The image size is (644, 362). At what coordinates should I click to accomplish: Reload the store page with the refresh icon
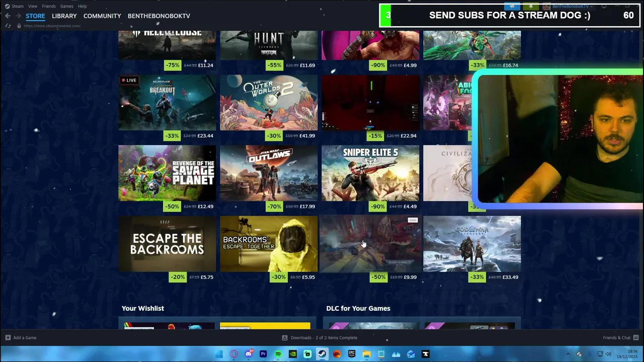(x=8, y=26)
